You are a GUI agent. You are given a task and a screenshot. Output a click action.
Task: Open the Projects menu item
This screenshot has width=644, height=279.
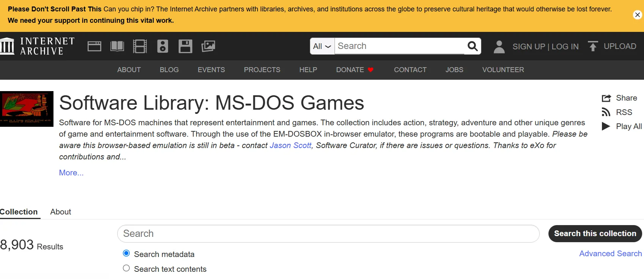[262, 70]
